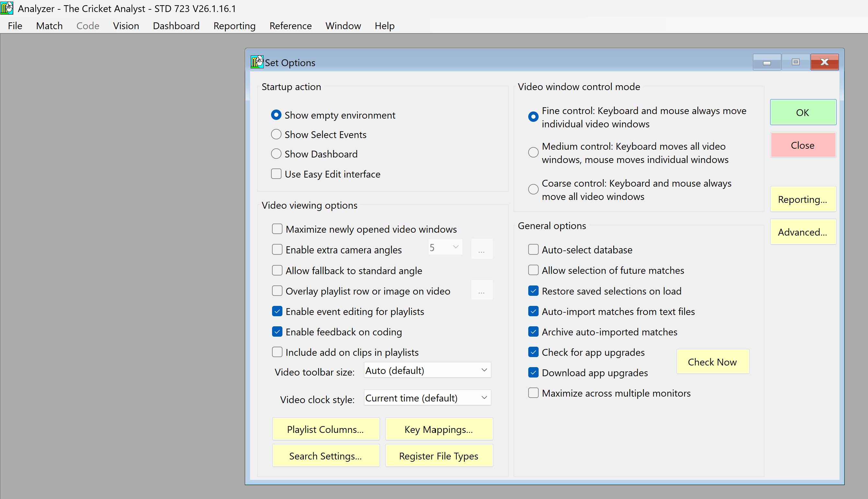868x499 pixels.
Task: Maximize the Set Options dialog
Action: click(795, 62)
